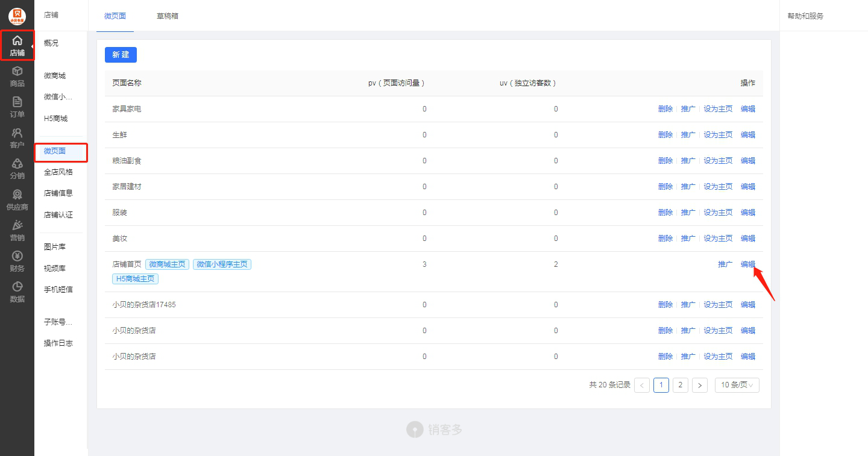Open the 订单 orders sidebar icon
The width and height of the screenshot is (868, 456).
click(x=17, y=107)
